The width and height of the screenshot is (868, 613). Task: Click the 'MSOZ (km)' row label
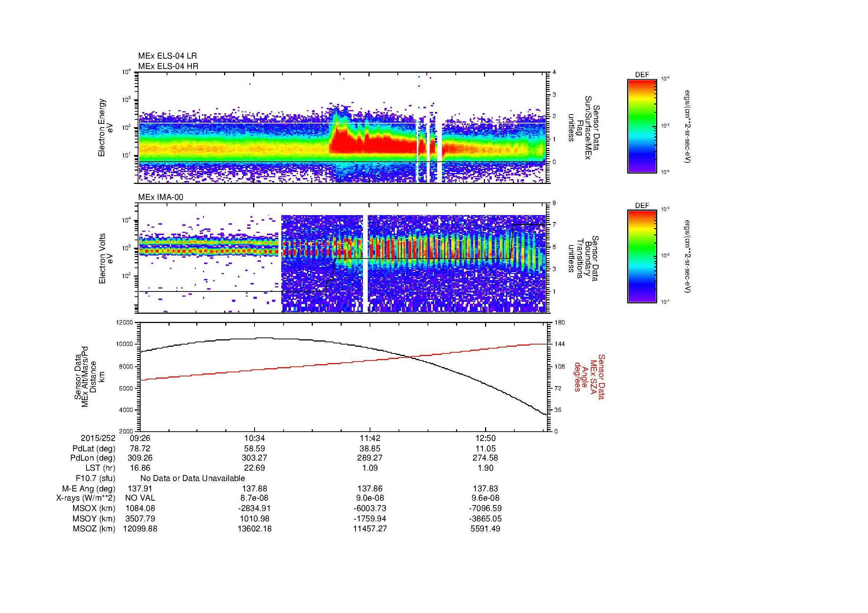[94, 529]
